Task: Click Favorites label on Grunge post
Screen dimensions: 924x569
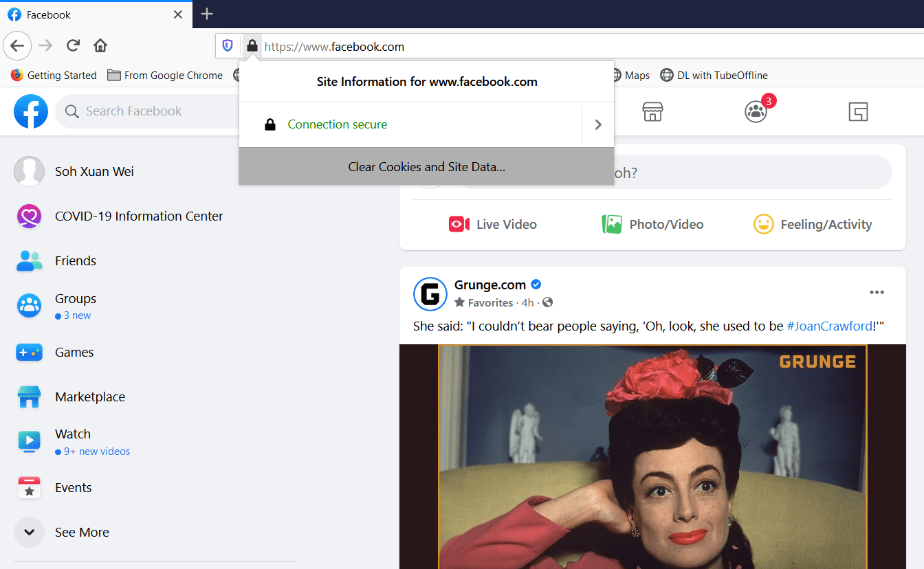Action: point(490,302)
